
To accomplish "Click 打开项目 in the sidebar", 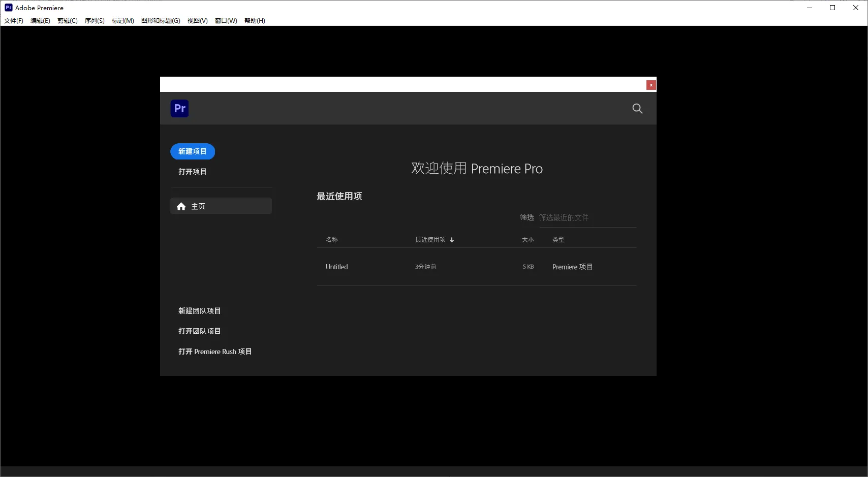I will [x=192, y=171].
